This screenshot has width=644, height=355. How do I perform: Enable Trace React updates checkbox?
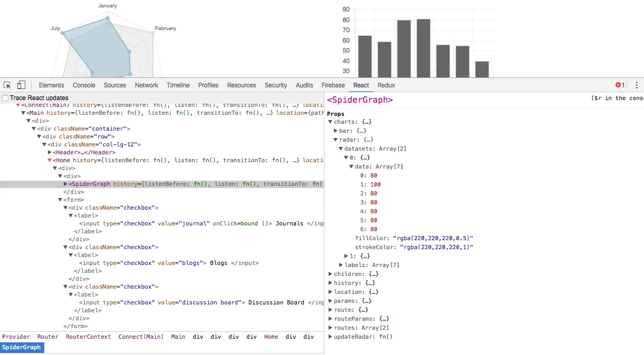[x=5, y=98]
